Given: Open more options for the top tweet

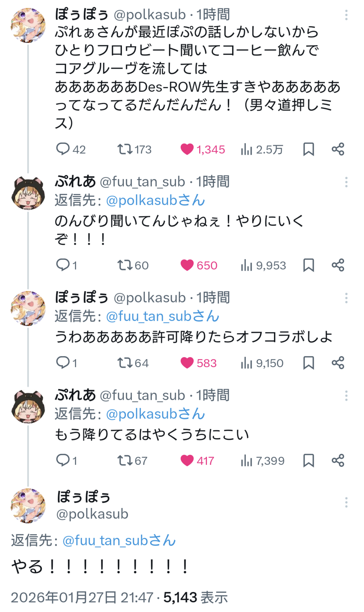Looking at the screenshot, I should point(346,15).
